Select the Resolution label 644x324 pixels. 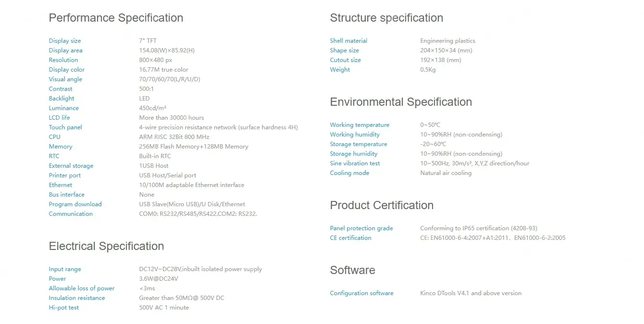tap(63, 60)
